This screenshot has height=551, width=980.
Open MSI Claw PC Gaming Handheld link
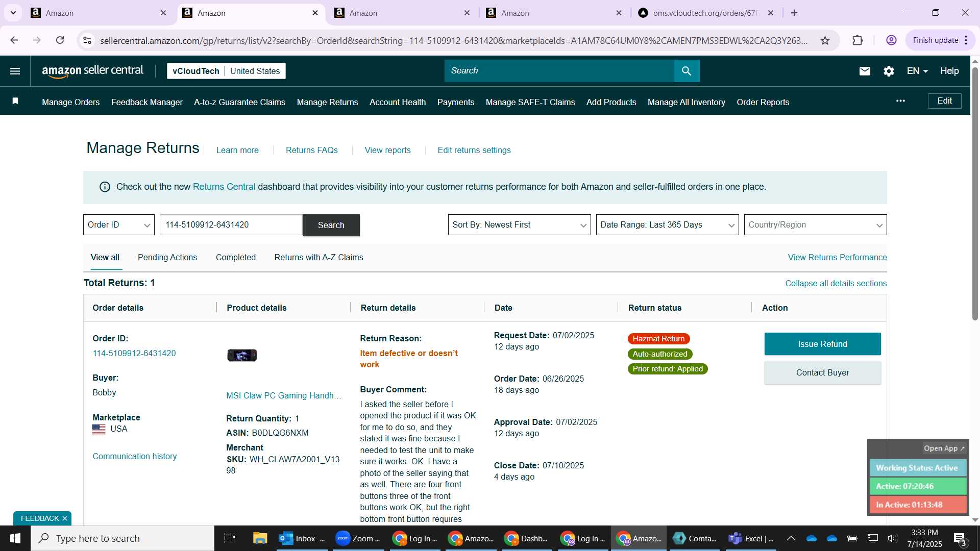[284, 395]
